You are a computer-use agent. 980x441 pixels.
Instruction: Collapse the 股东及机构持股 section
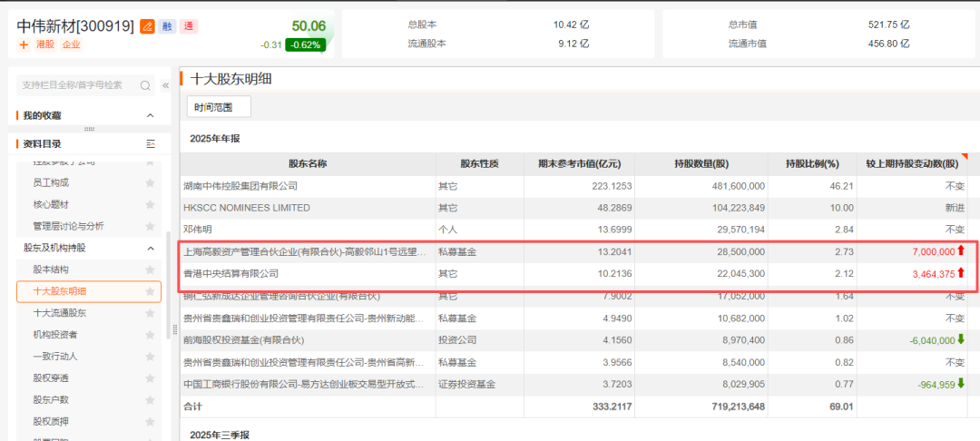pos(151,248)
